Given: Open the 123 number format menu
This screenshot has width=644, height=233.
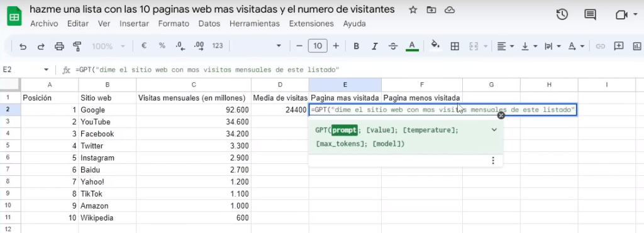Looking at the screenshot, I should click(218, 46).
